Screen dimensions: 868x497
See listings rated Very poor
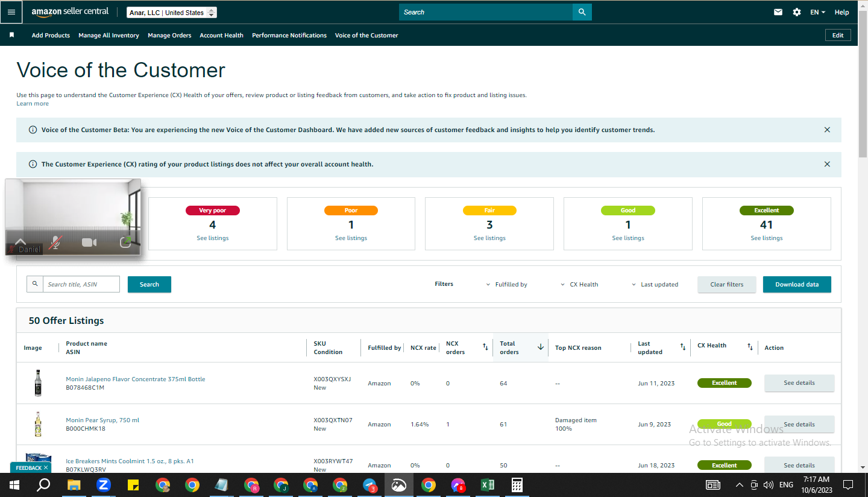tap(213, 238)
